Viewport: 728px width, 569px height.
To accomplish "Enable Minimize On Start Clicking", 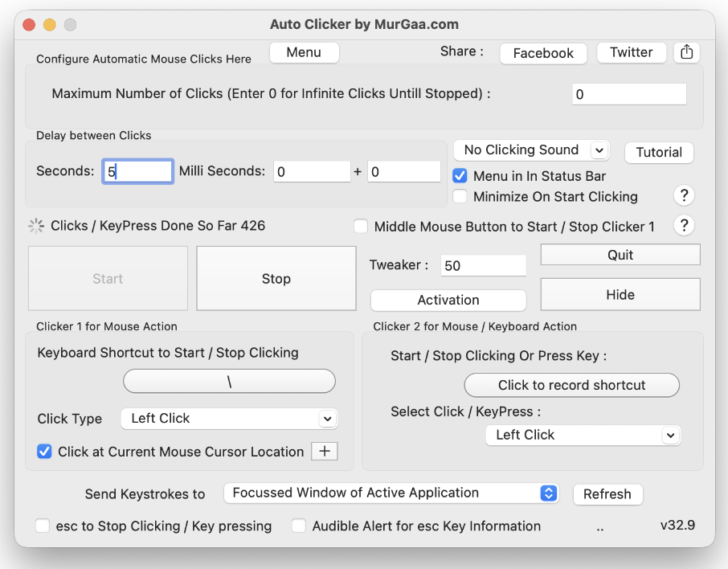I will (x=460, y=196).
